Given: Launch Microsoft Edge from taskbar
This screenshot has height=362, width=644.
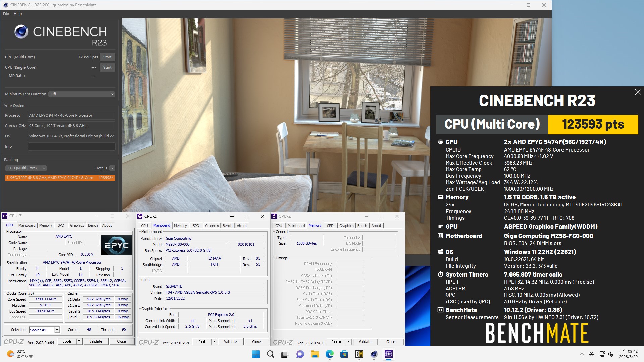Looking at the screenshot, I should point(329,354).
